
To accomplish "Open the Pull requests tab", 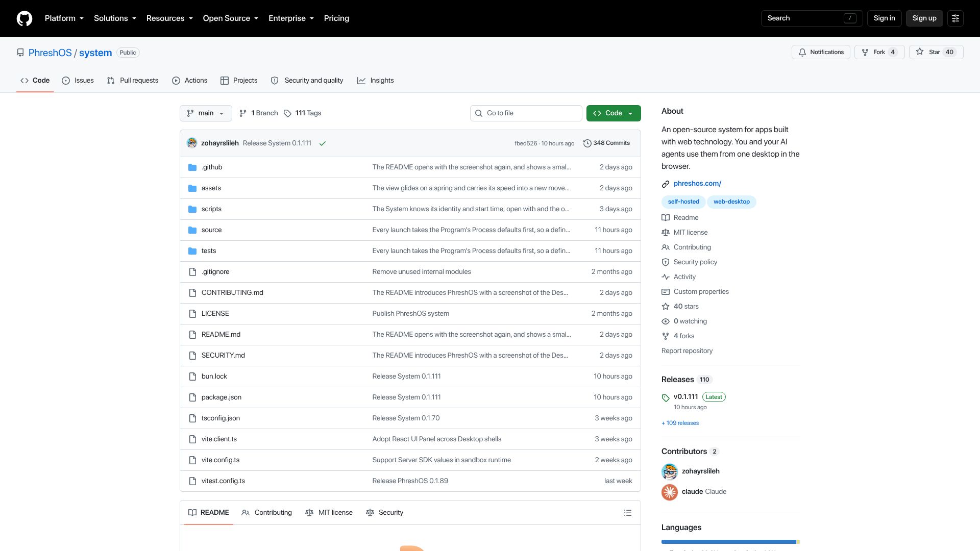I will 133,81.
